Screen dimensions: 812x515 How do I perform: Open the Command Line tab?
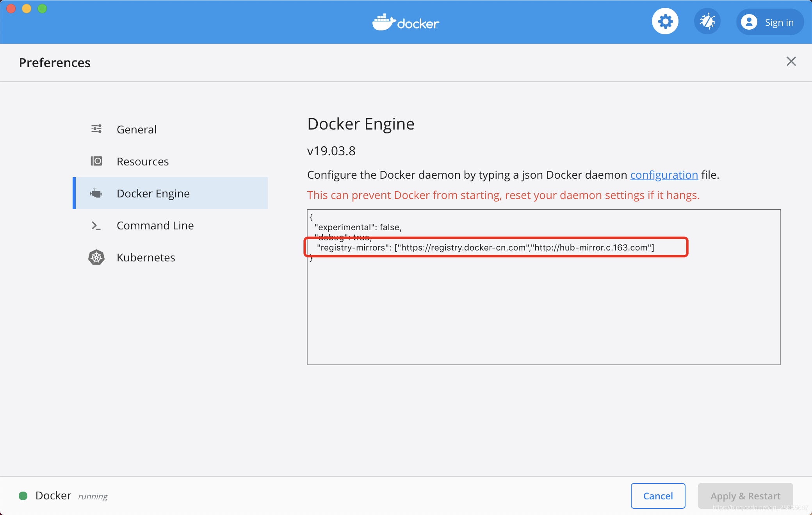(170, 225)
